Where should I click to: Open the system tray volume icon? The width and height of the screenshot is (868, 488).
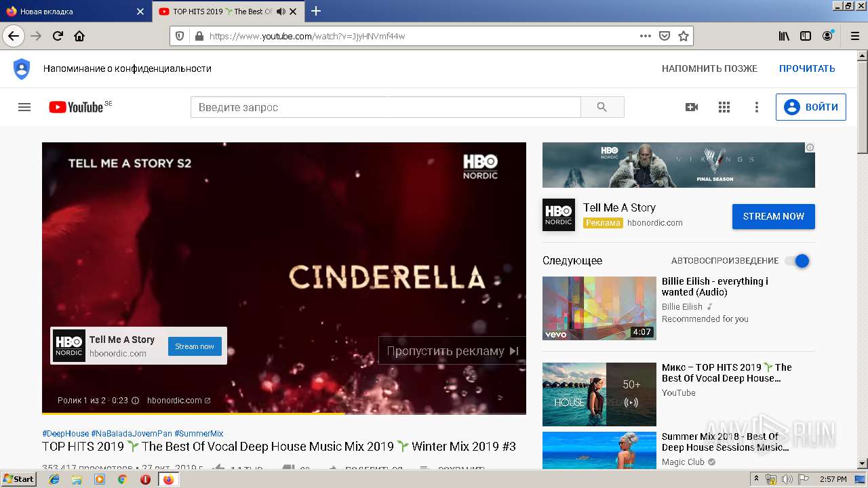[x=787, y=479]
